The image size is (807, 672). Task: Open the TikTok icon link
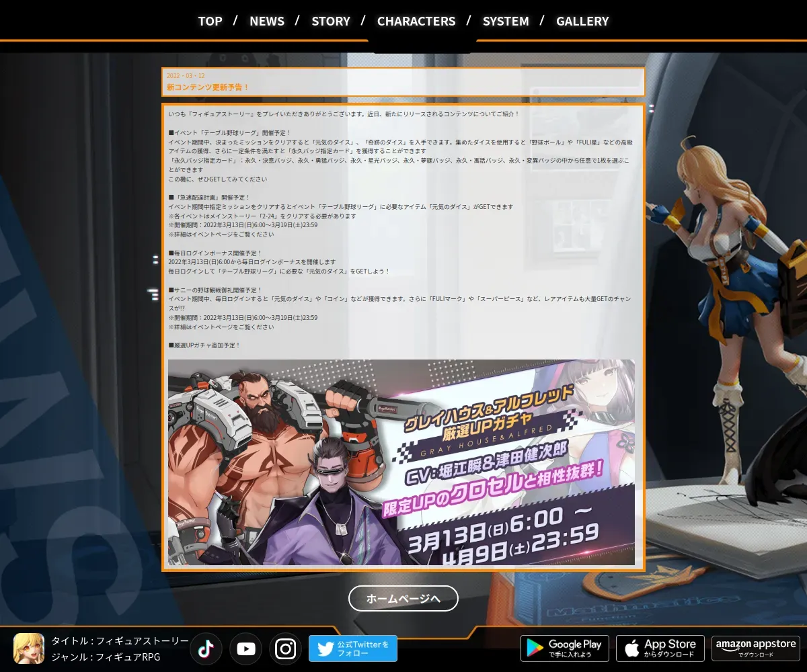tap(206, 648)
